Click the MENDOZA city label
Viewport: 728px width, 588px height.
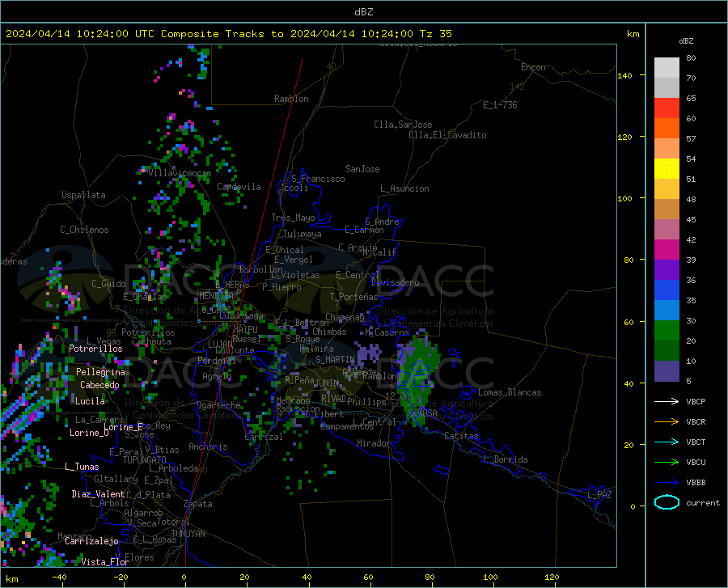(x=216, y=296)
